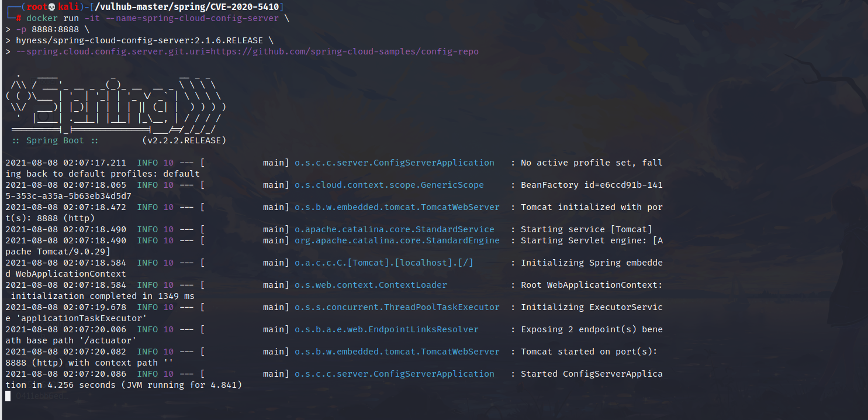The image size is (868, 420).
Task: Click message 'Initializing Spring embedde'
Action: tap(592, 263)
